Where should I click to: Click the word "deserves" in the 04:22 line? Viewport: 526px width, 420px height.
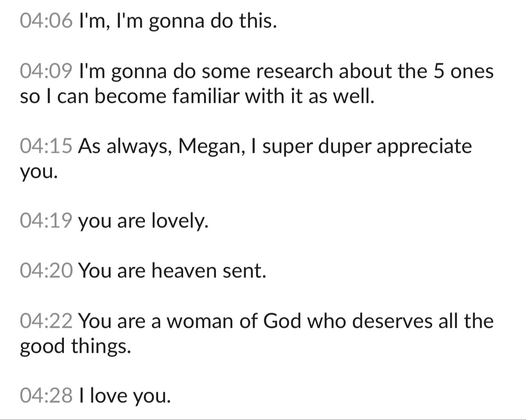(392, 321)
